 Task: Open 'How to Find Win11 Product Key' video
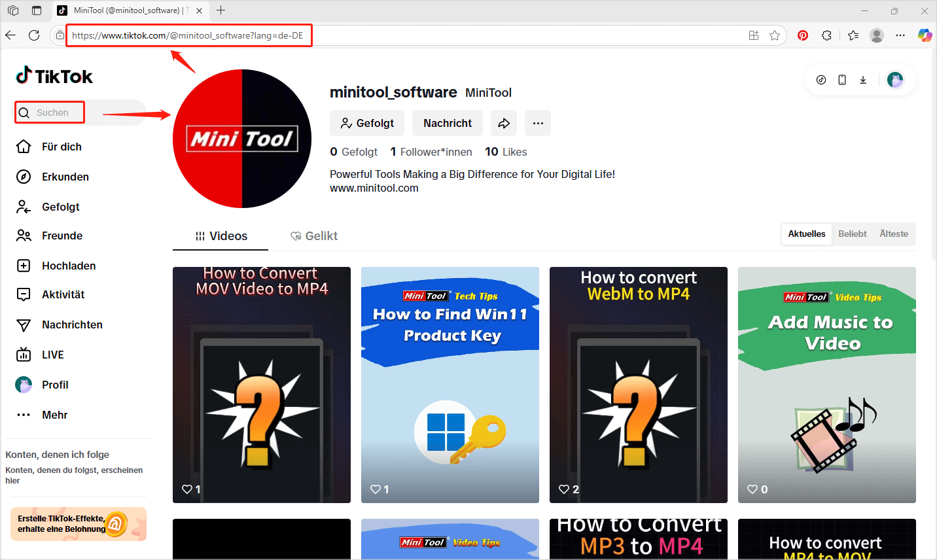[x=450, y=385]
